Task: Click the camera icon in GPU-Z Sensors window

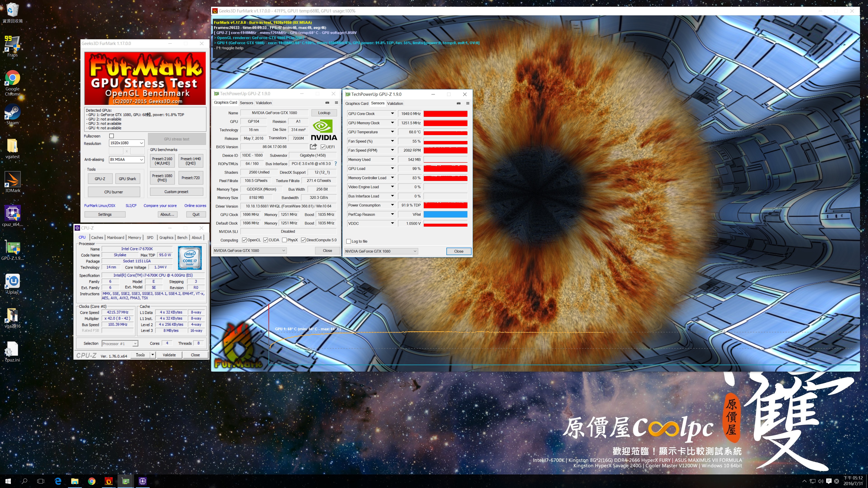Action: (458, 103)
